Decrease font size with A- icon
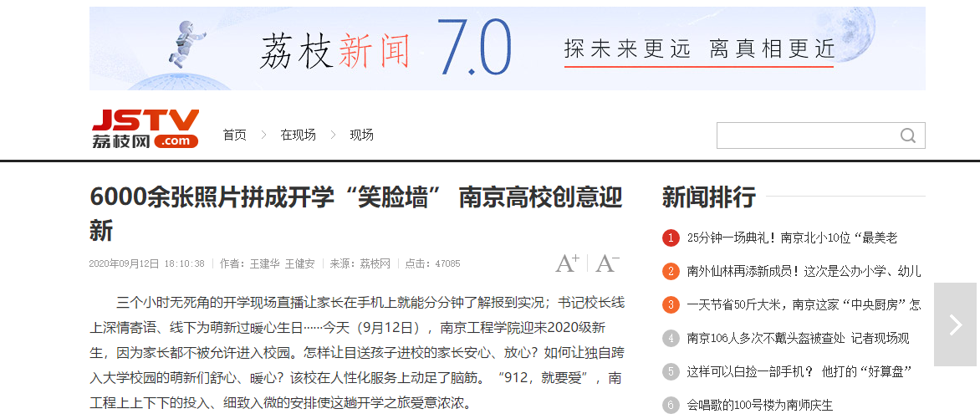 pos(606,263)
